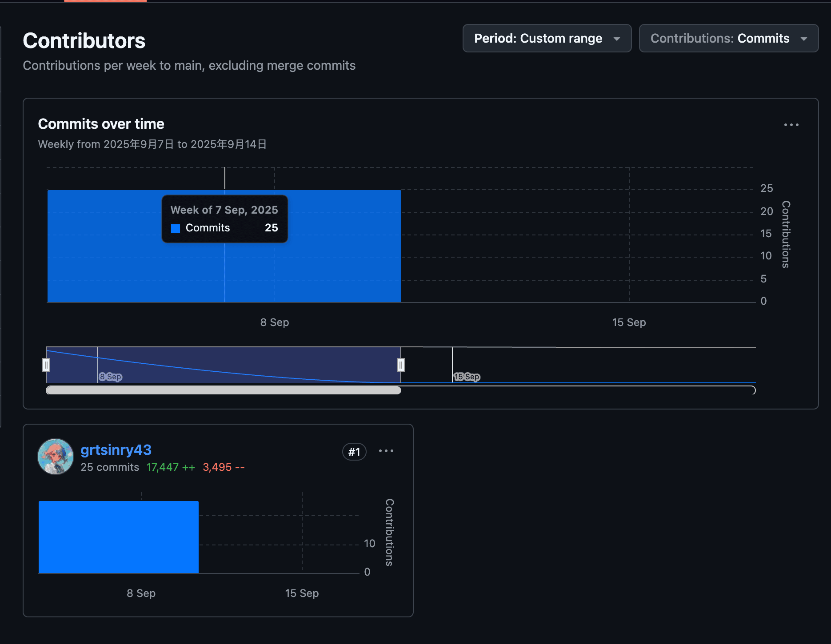Click the 8 Sep label under main chart
This screenshot has width=831, height=644.
275,322
